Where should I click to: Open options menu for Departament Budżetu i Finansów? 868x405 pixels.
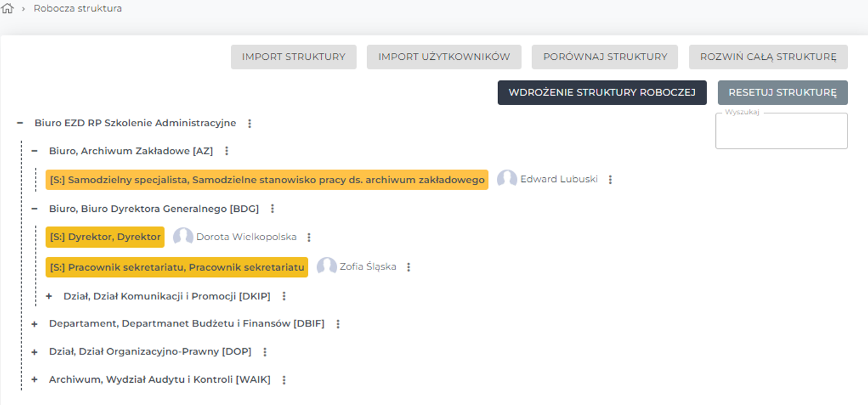[338, 324]
